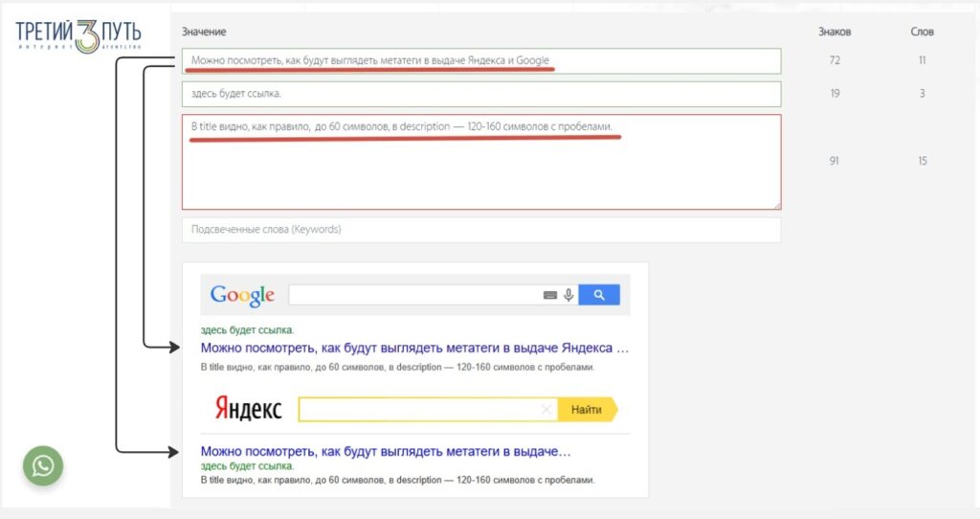This screenshot has height=519, width=980.
Task: Click the Yandex snippet description text
Action: (x=397, y=480)
